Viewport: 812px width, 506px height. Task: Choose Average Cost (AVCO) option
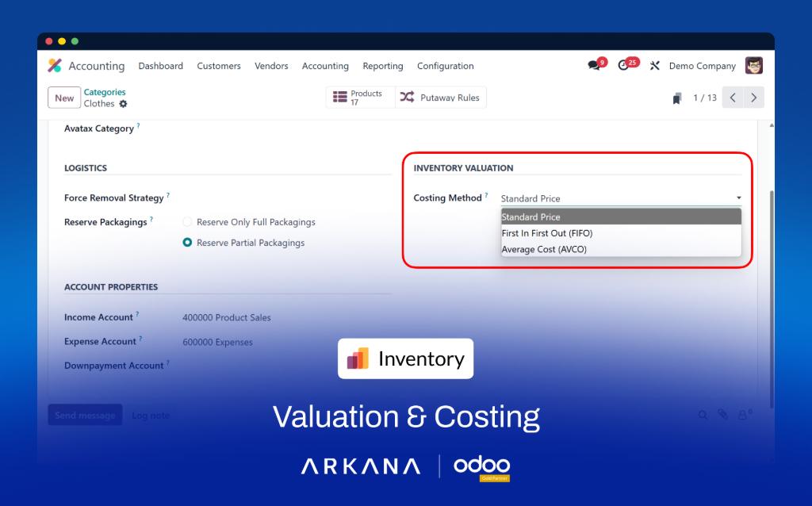621,249
